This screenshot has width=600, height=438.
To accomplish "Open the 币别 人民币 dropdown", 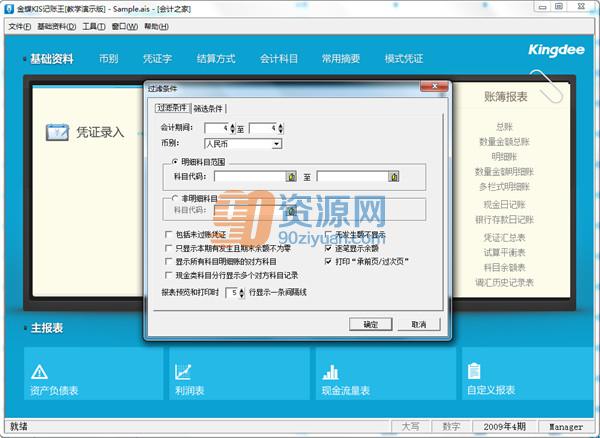I will point(277,144).
